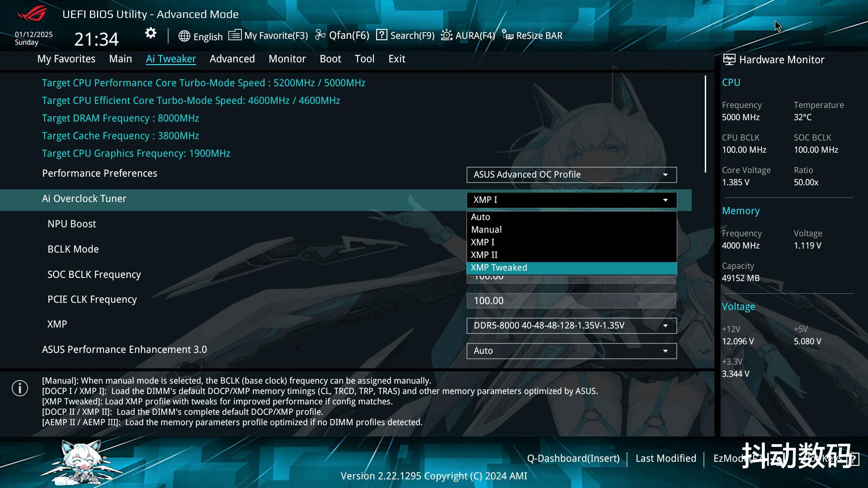
Task: Click PCIE CLK Frequency input field
Action: click(571, 301)
